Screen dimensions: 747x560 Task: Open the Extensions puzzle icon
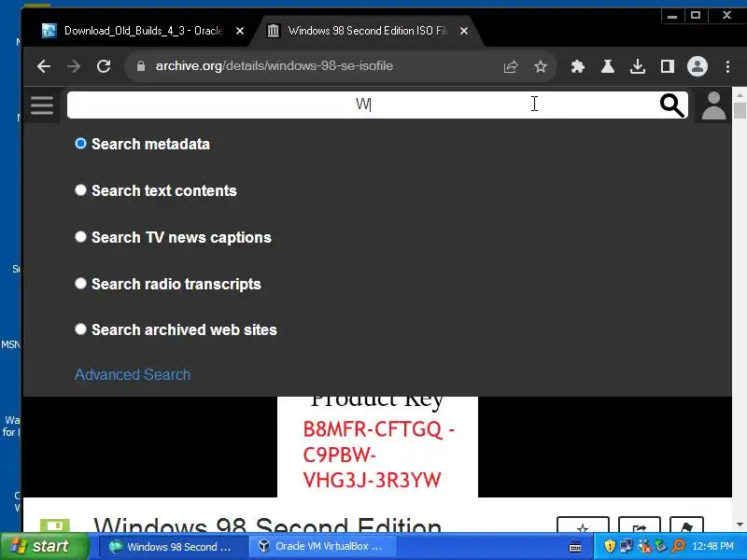click(x=578, y=66)
